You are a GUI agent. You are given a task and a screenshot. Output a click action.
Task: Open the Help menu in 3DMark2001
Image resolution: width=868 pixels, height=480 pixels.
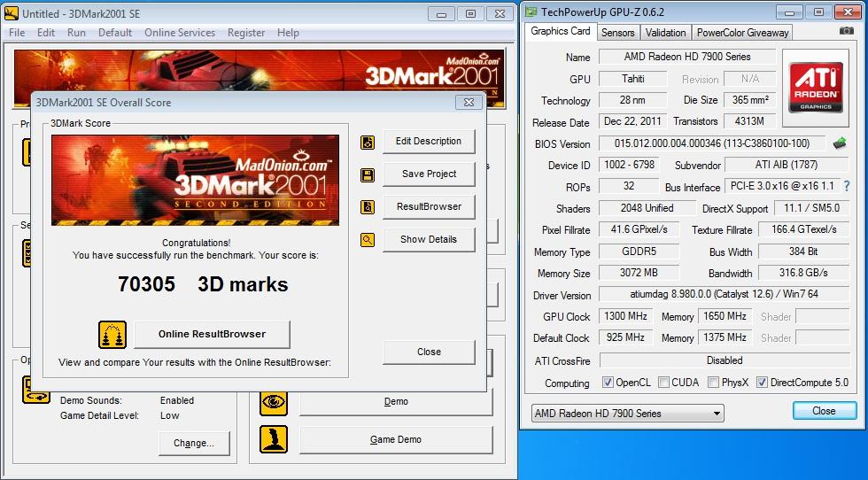[x=289, y=33]
